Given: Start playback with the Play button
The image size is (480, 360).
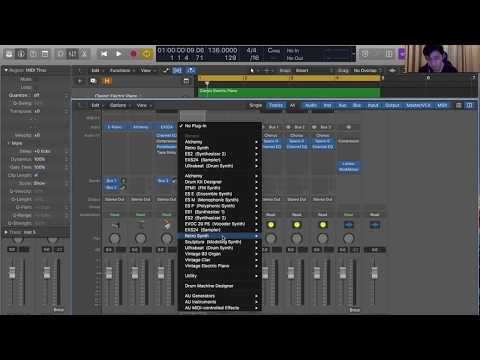Looking at the screenshot, I should [119, 54].
